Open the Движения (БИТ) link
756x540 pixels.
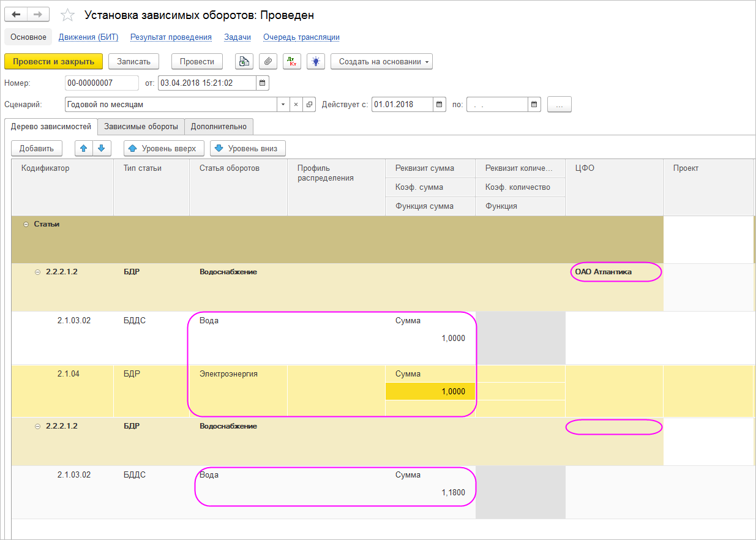(x=88, y=37)
